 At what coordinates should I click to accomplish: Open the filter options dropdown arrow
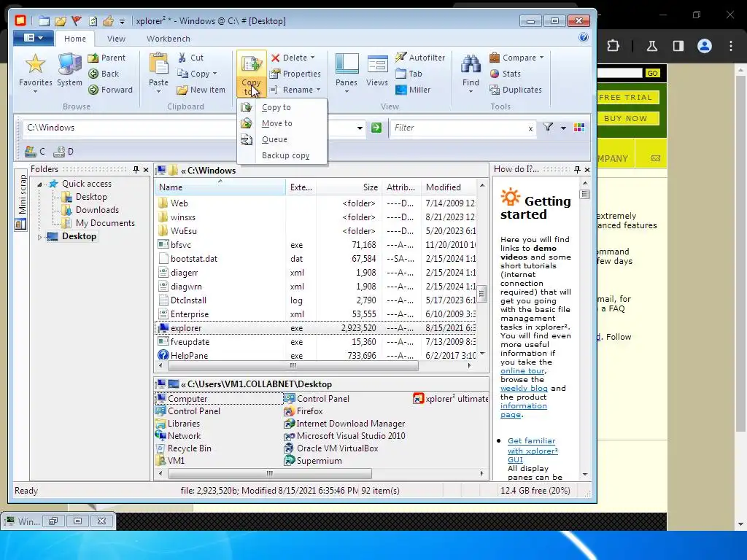point(563,128)
